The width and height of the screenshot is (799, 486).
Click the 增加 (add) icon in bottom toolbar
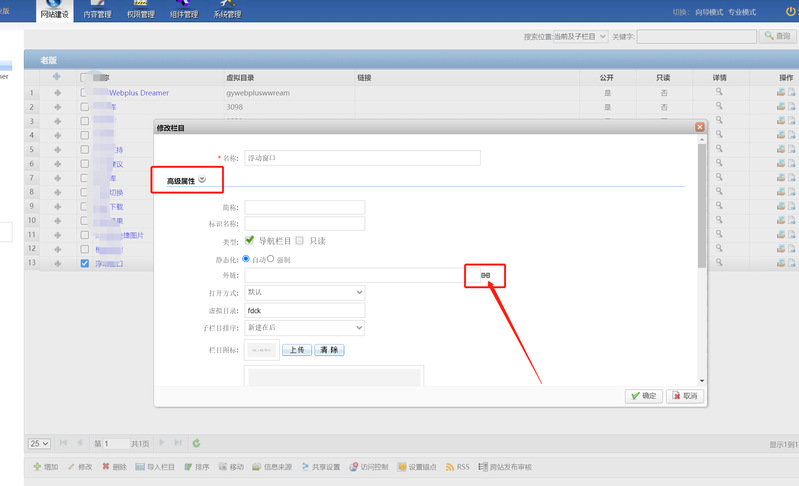38,467
